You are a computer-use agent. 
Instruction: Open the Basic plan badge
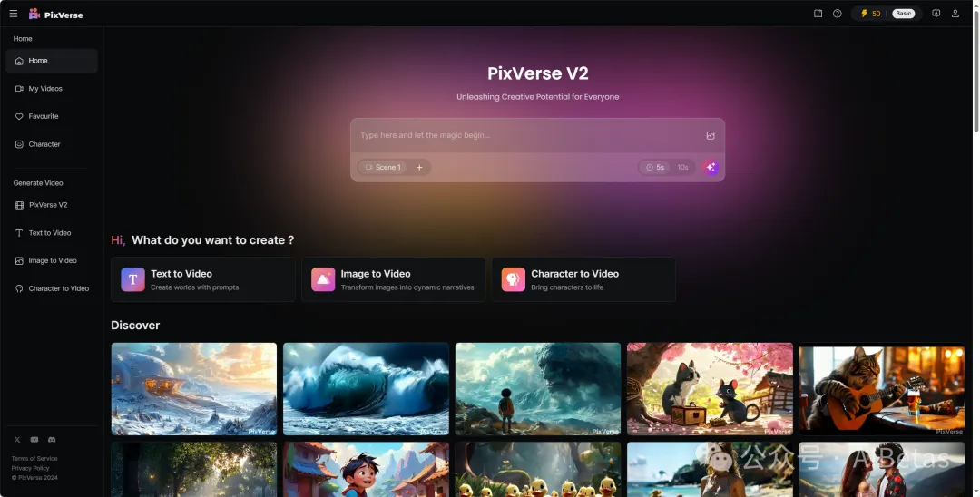(903, 13)
